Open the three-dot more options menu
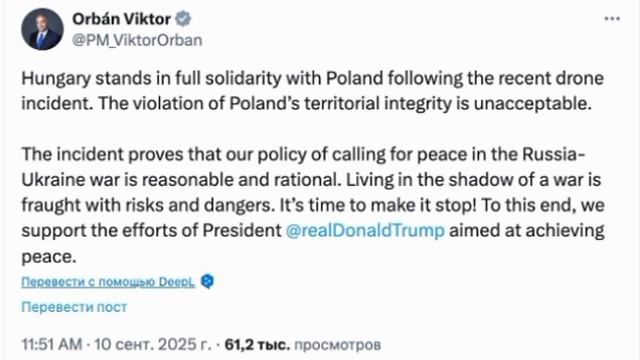 [612, 19]
